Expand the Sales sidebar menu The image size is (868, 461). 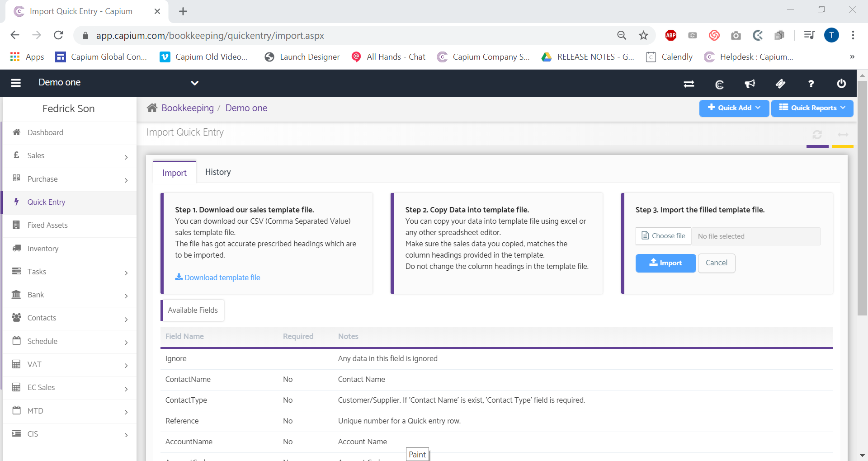[70, 156]
